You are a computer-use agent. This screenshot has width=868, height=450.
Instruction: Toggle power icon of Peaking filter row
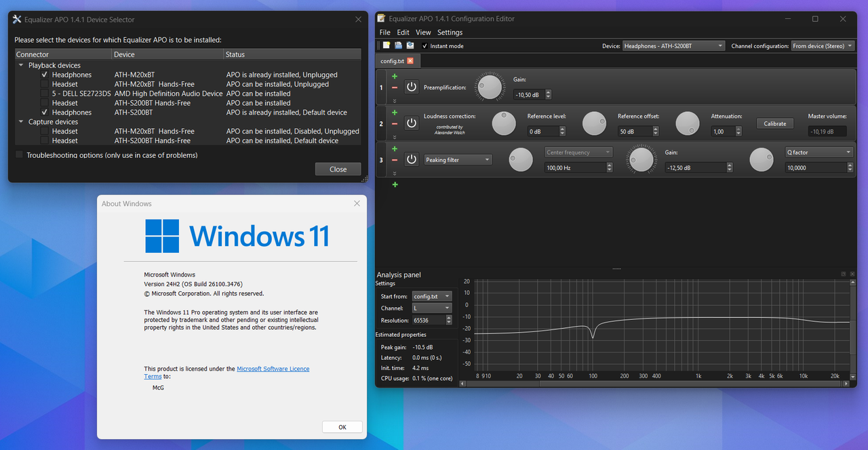pyautogui.click(x=412, y=159)
